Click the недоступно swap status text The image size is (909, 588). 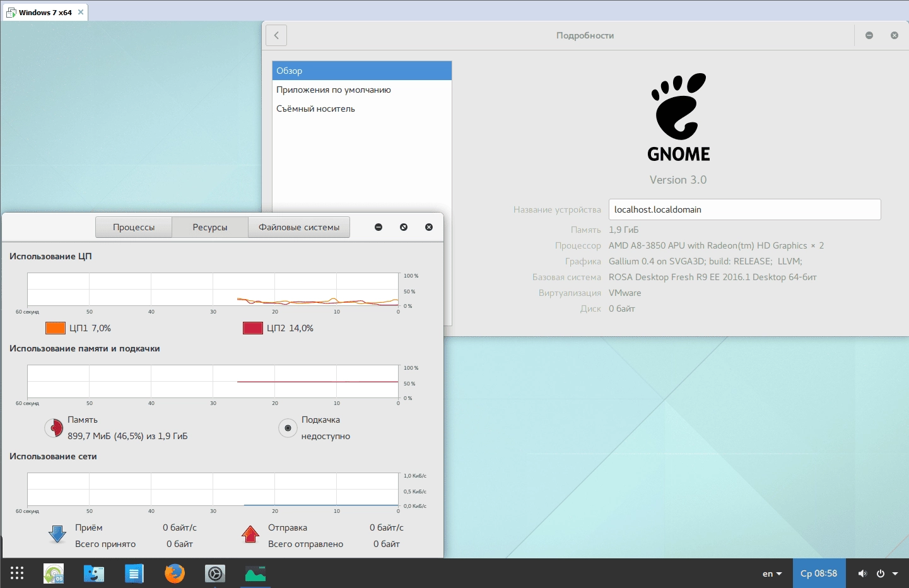point(325,436)
